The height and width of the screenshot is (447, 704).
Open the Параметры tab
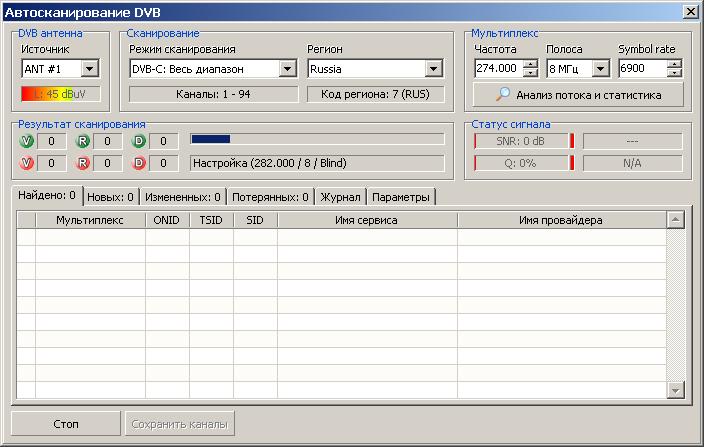click(401, 197)
